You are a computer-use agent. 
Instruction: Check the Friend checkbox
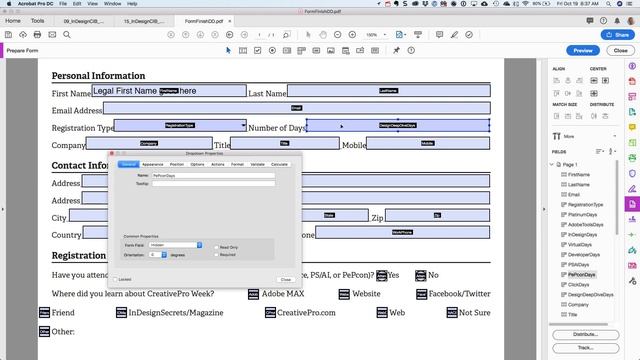[x=44, y=313]
